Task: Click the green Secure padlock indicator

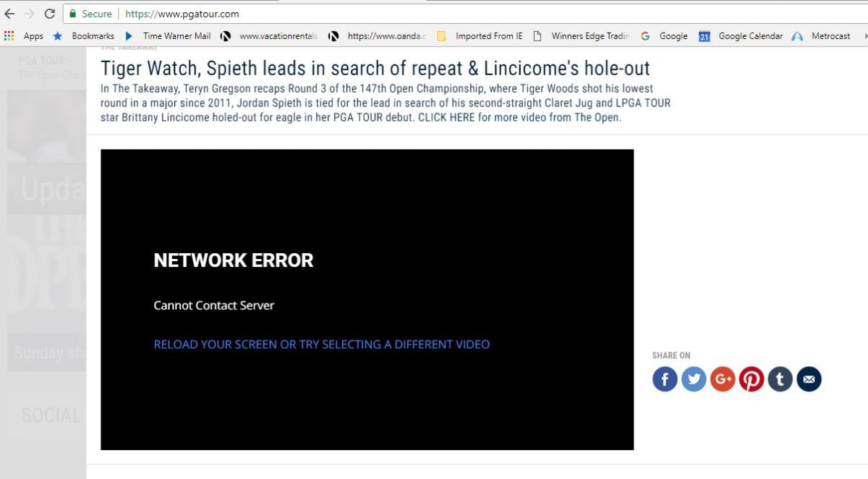Action: pyautogui.click(x=90, y=14)
